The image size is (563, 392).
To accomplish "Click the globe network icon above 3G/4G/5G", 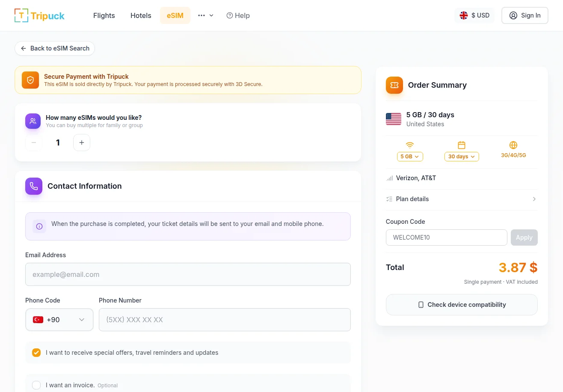I will point(513,145).
